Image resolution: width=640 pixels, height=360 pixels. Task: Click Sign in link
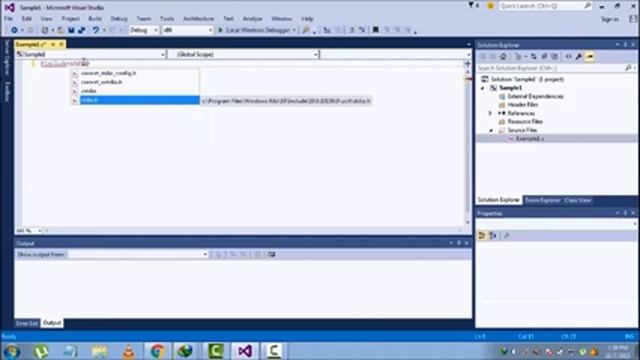pos(609,19)
